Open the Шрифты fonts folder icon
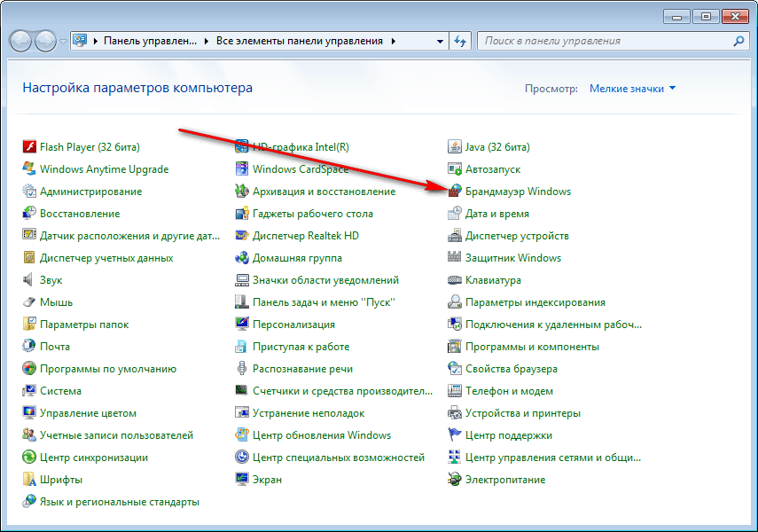This screenshot has width=758, height=532. (29, 480)
